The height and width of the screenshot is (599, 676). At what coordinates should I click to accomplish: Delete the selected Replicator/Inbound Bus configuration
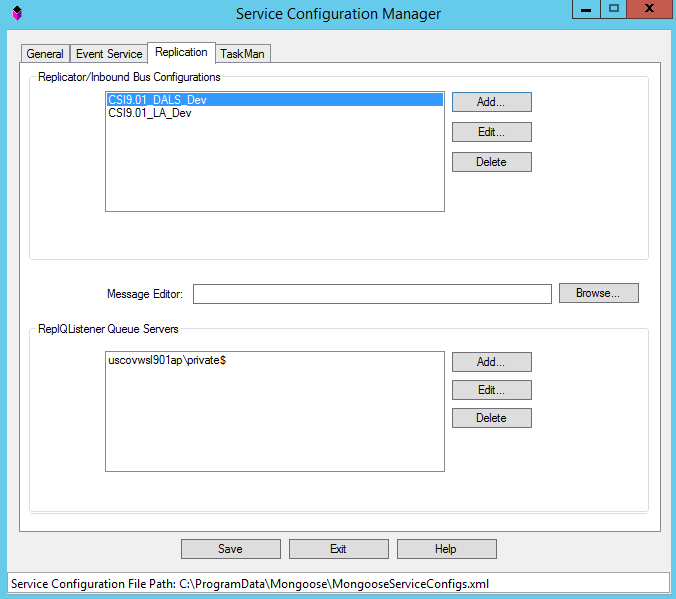pyautogui.click(x=491, y=162)
